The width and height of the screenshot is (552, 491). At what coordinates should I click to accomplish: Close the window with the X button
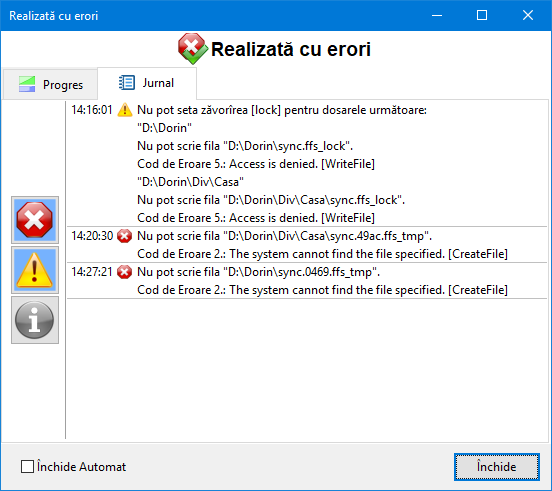[528, 15]
